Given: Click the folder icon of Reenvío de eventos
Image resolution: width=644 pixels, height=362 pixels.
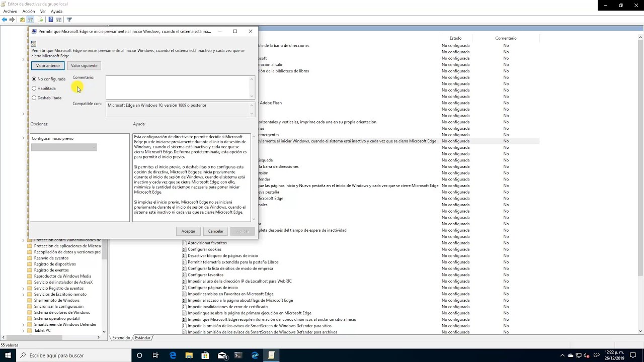Looking at the screenshot, I should click(x=30, y=258).
